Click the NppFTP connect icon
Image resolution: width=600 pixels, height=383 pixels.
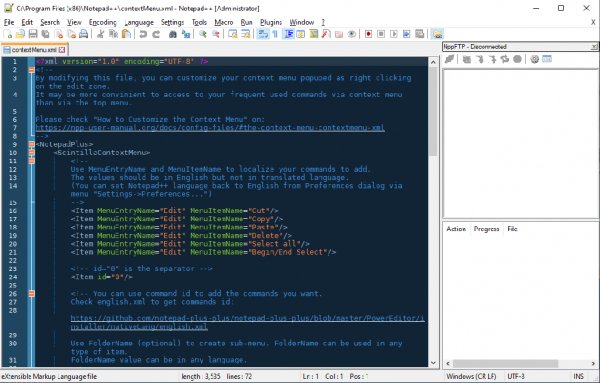450,59
